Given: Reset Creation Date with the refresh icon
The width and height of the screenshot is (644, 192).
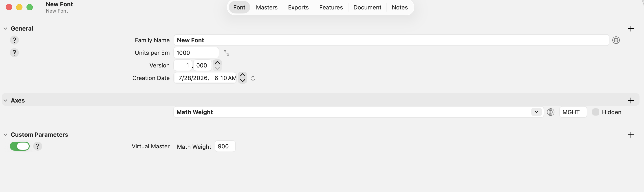Looking at the screenshot, I should (253, 78).
